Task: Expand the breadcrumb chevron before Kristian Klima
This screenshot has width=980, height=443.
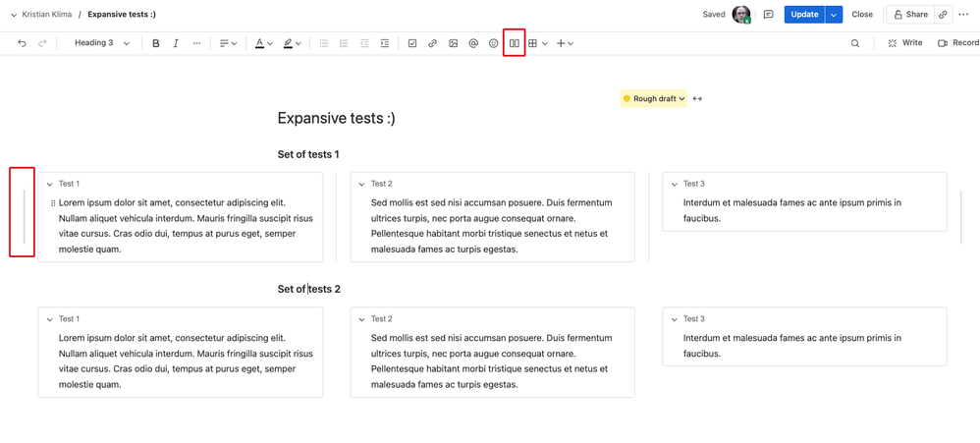Action: click(x=14, y=15)
